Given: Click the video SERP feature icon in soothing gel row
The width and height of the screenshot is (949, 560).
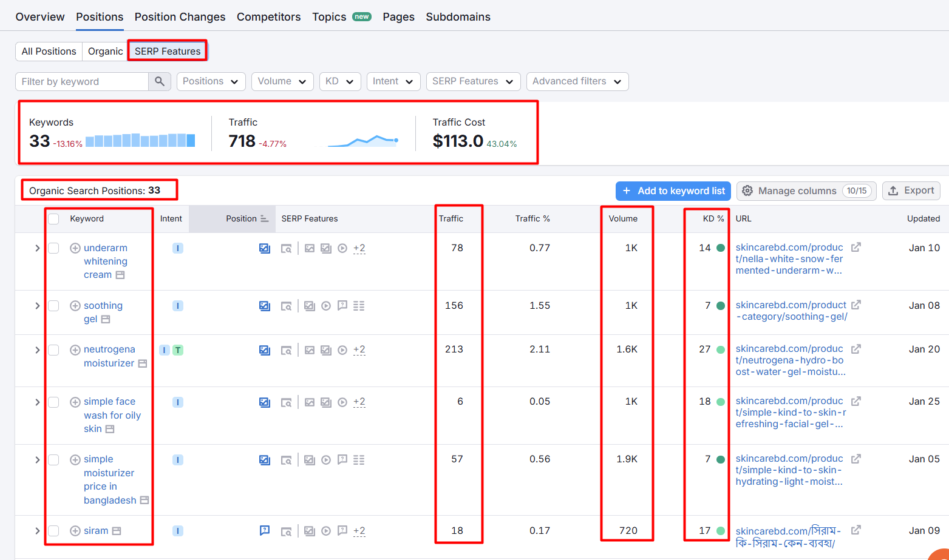Looking at the screenshot, I should click(x=326, y=306).
